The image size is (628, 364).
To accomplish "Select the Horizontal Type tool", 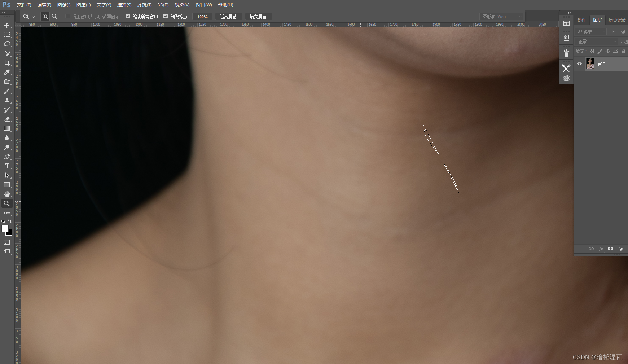I will pyautogui.click(x=7, y=166).
